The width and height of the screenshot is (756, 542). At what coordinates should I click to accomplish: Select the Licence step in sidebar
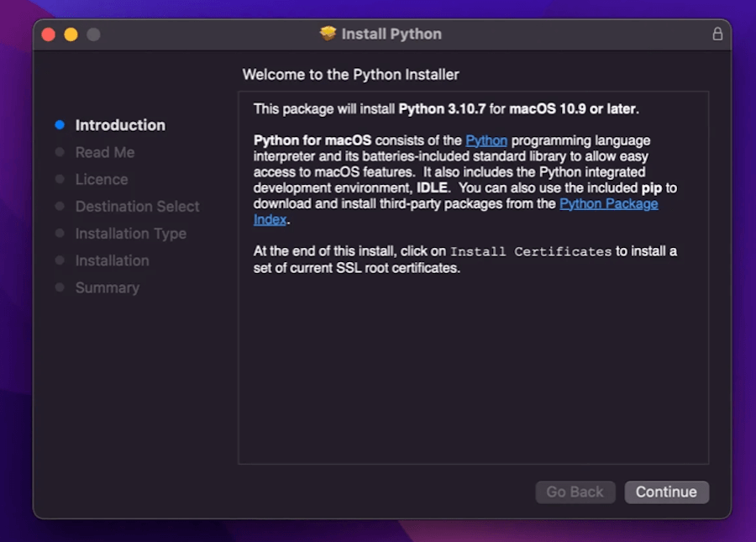click(x=102, y=179)
